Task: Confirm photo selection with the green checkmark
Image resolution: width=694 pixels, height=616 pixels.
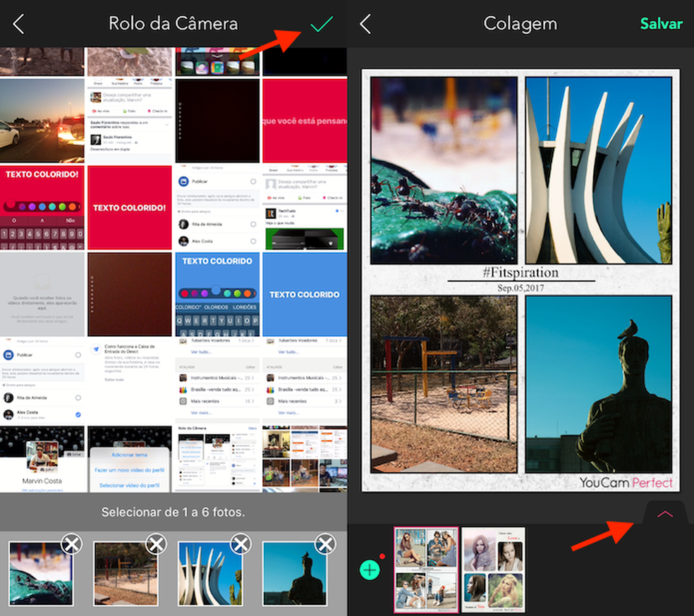Action: pos(321,23)
